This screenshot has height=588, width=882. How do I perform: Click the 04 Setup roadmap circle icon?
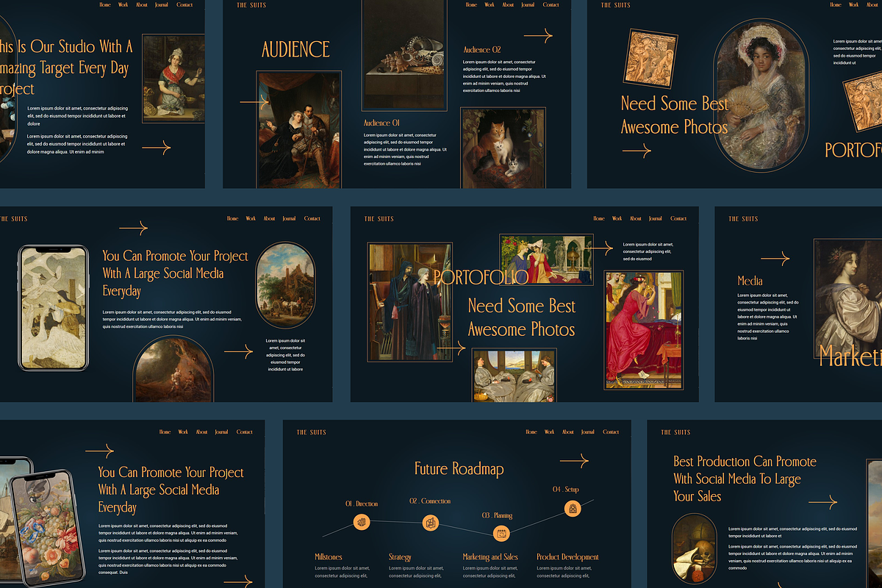pos(573,508)
